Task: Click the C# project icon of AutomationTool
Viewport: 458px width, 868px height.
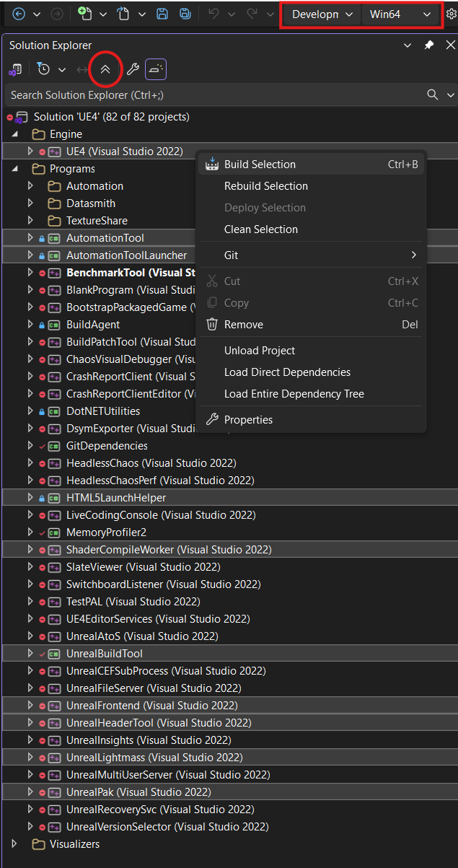Action: pyautogui.click(x=54, y=238)
